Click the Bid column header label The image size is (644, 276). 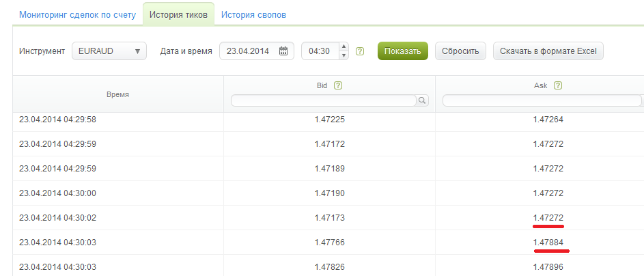click(x=322, y=86)
